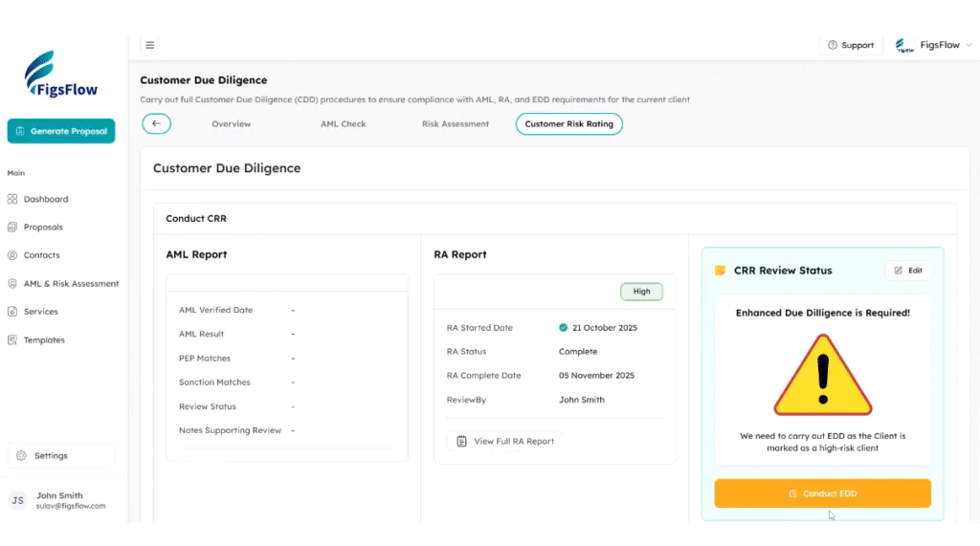The image size is (980, 546).
Task: Click the Support button
Action: pyautogui.click(x=851, y=45)
